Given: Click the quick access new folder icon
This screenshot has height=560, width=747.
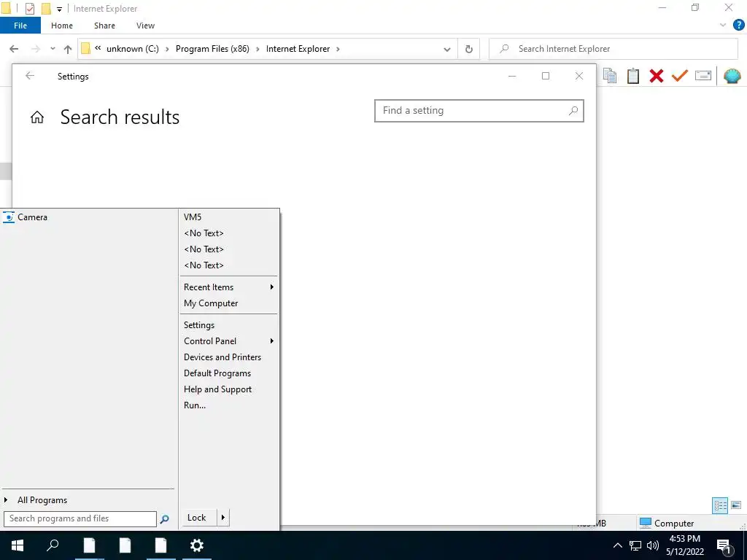Looking at the screenshot, I should (46, 9).
